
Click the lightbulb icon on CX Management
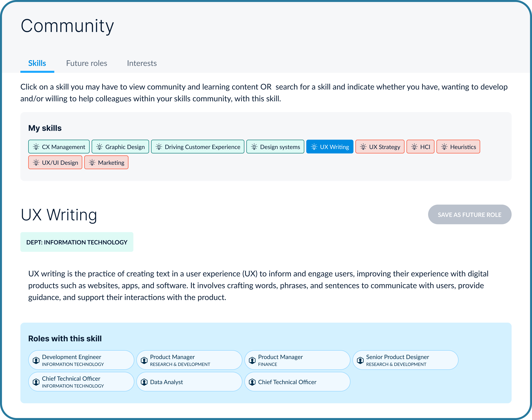36,147
